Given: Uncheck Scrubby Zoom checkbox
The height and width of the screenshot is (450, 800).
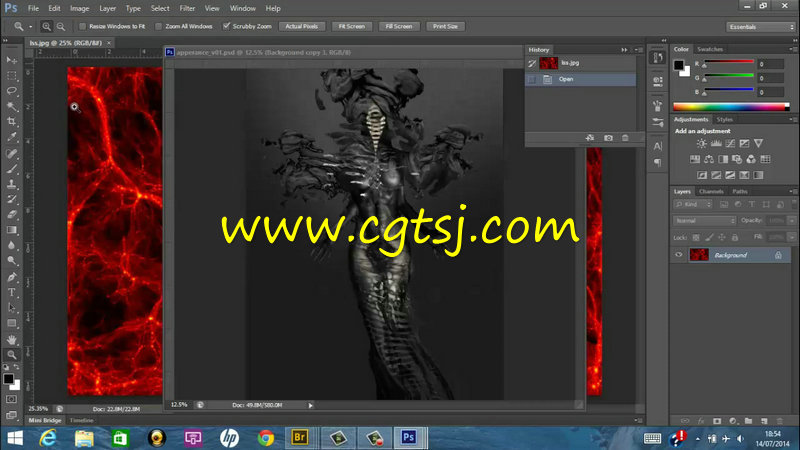Looking at the screenshot, I should tap(226, 26).
